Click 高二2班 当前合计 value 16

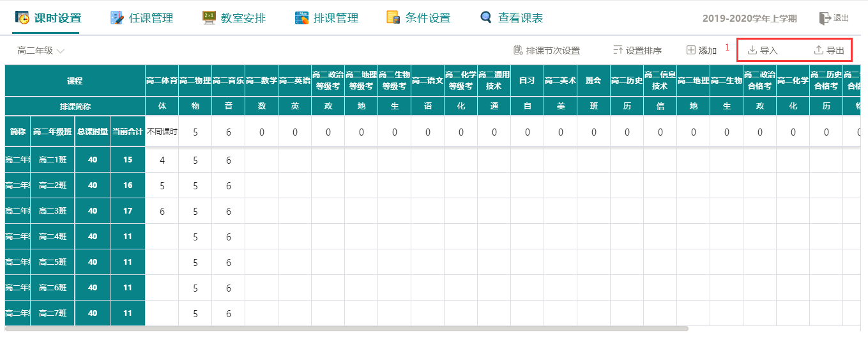pyautogui.click(x=128, y=185)
